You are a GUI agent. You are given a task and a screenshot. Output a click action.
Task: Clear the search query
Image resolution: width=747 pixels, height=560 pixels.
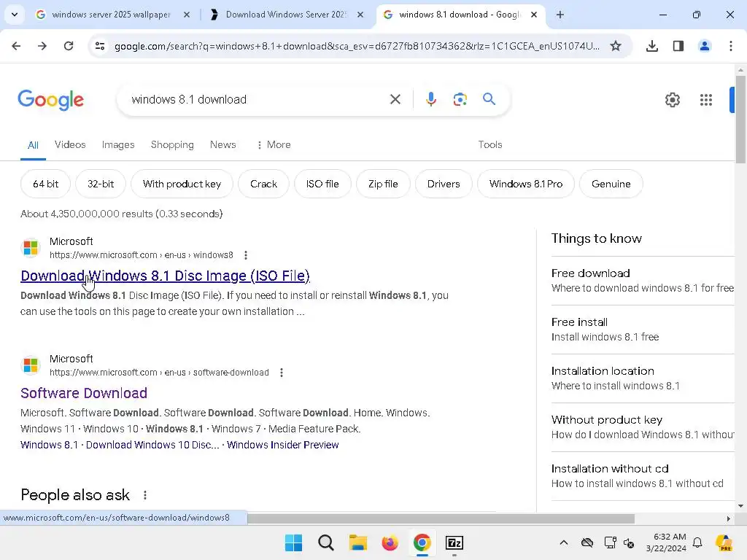(395, 99)
